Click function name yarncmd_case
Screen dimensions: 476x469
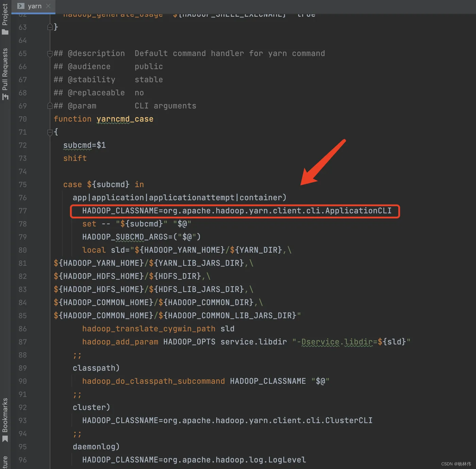coord(125,119)
